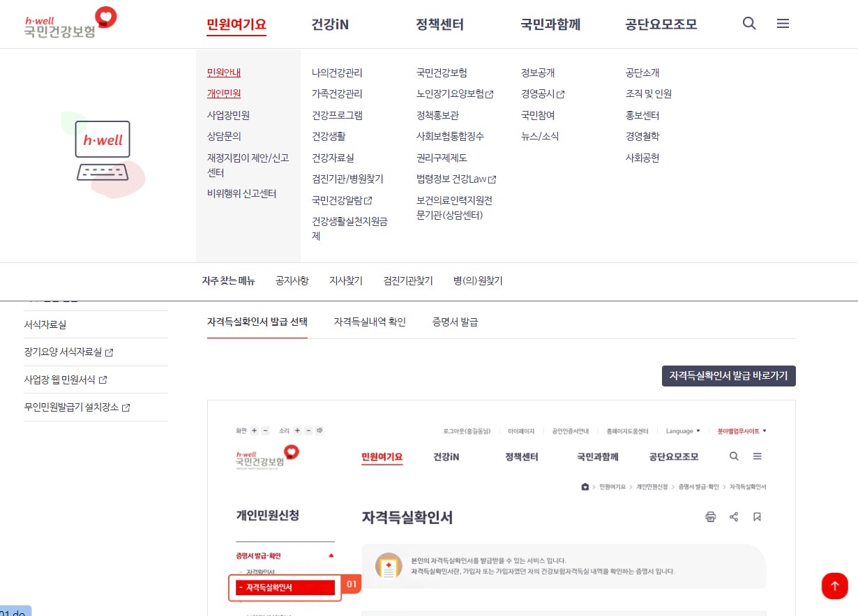Open 보건의료인력지원전문기관(상담센터) link
Image resolution: width=858 pixels, height=616 pixels.
click(454, 207)
